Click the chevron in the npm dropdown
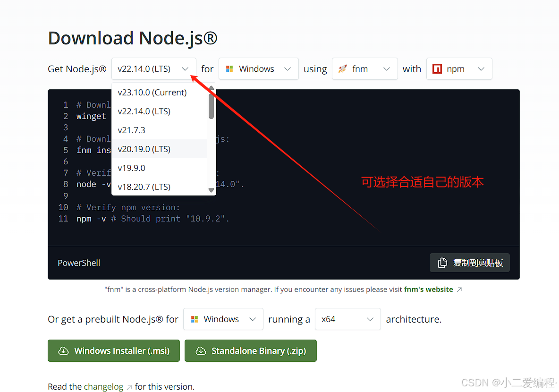Screen dimensions: 559x392 click(481, 69)
